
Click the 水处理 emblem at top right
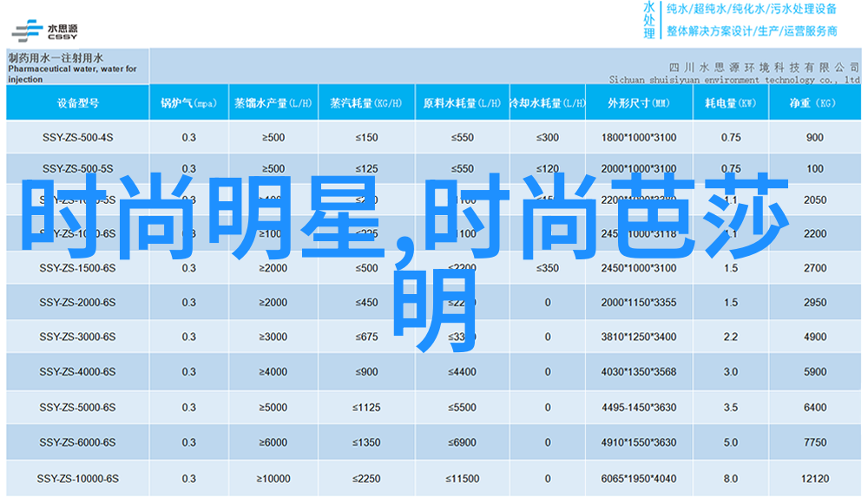tap(648, 20)
